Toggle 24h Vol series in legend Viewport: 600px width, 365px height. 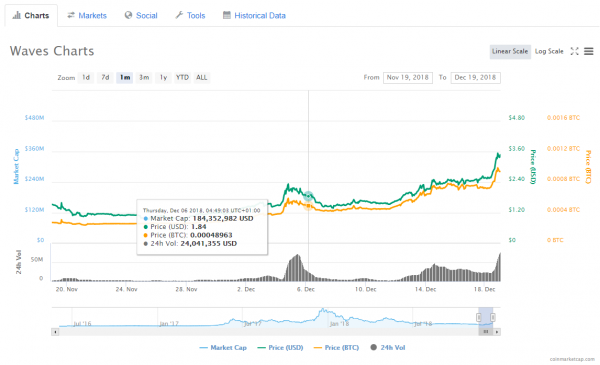coord(388,347)
